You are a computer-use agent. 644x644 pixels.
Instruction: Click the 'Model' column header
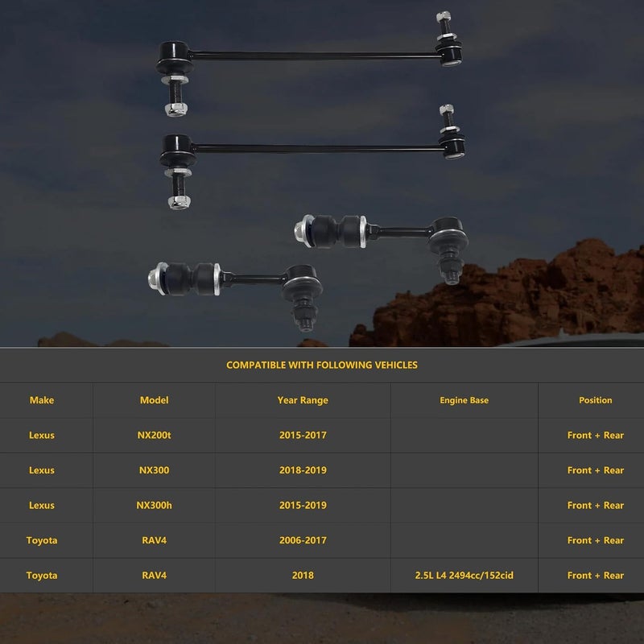click(154, 400)
